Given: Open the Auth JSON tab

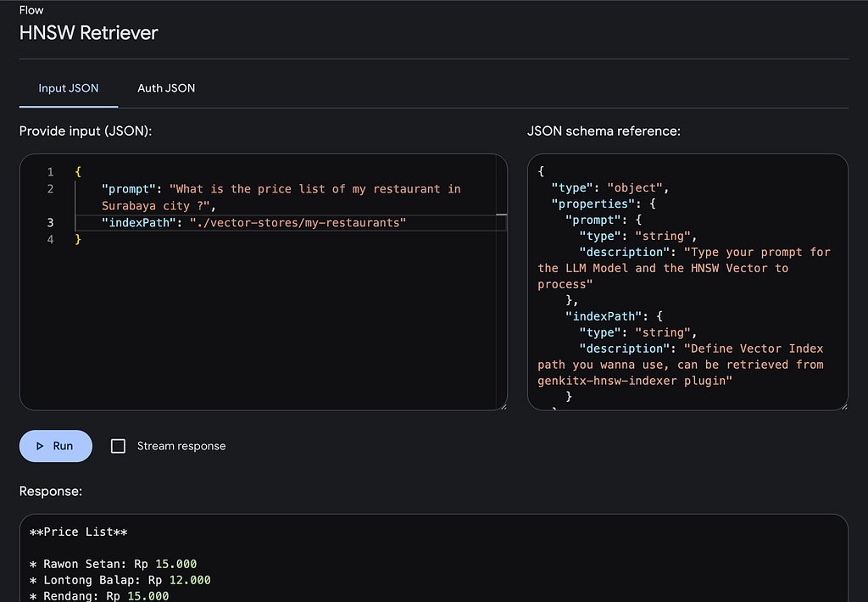Looking at the screenshot, I should click(x=166, y=88).
